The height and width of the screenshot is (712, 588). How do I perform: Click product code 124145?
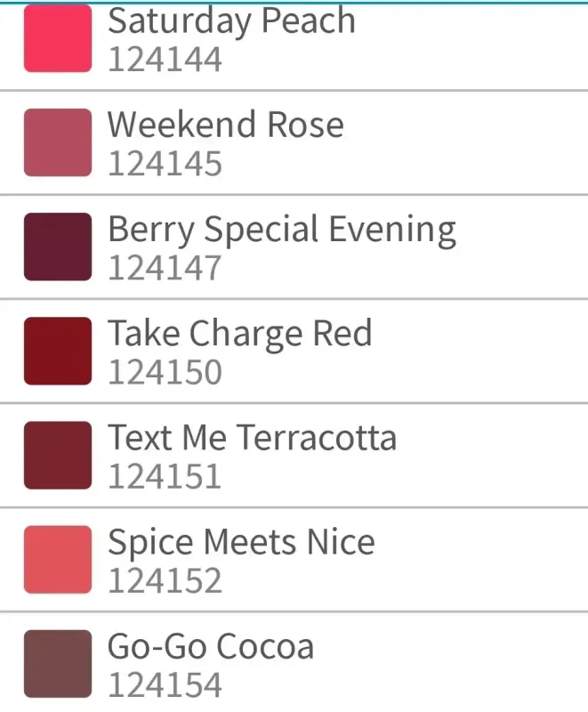coord(165,164)
